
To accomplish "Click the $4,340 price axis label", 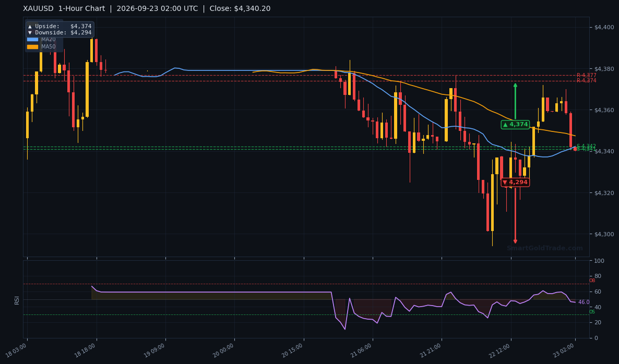I will [x=604, y=151].
